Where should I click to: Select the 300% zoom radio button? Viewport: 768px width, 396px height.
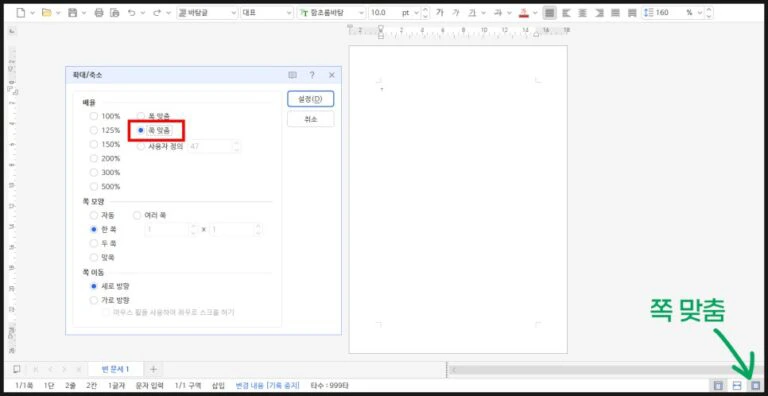click(x=94, y=173)
